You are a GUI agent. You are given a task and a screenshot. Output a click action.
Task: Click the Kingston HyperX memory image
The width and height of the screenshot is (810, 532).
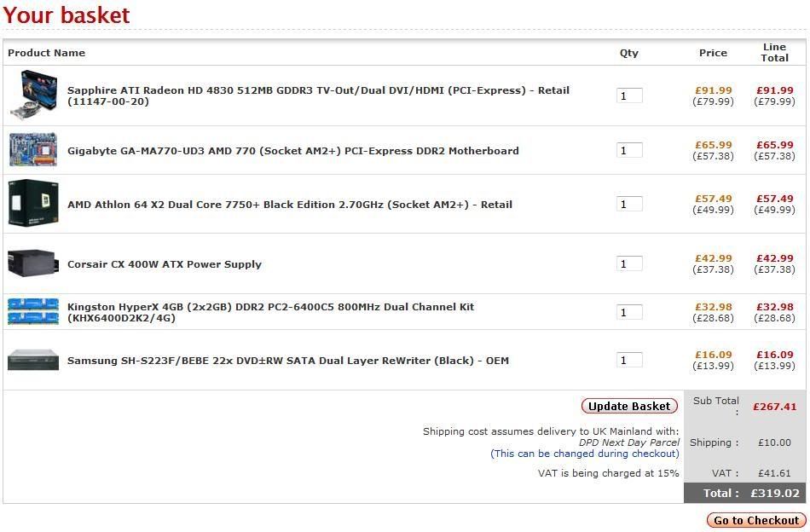click(x=33, y=311)
